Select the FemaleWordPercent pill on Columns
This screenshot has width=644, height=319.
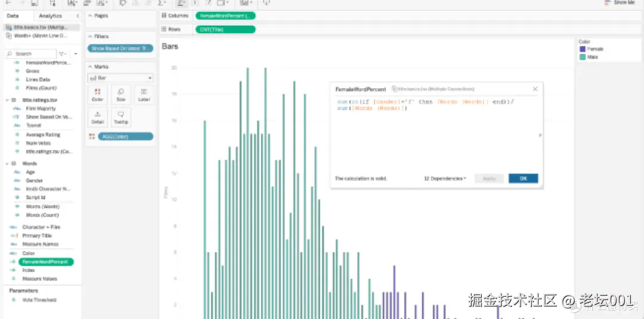click(225, 16)
